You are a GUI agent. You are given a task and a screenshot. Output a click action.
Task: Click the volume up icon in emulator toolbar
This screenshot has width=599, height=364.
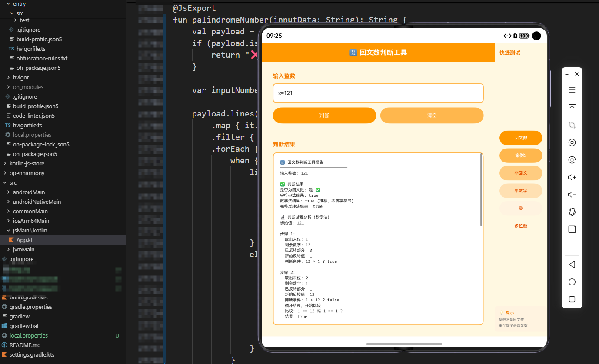[572, 177]
